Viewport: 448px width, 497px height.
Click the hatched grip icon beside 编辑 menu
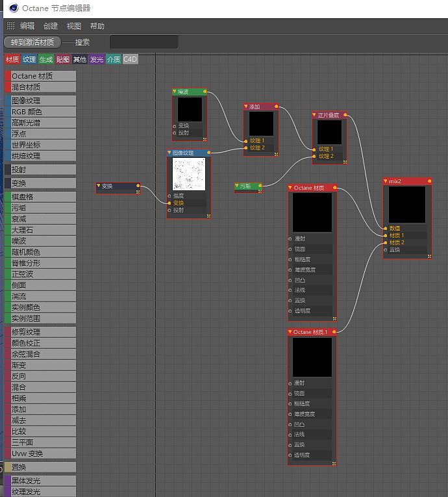click(x=10, y=25)
